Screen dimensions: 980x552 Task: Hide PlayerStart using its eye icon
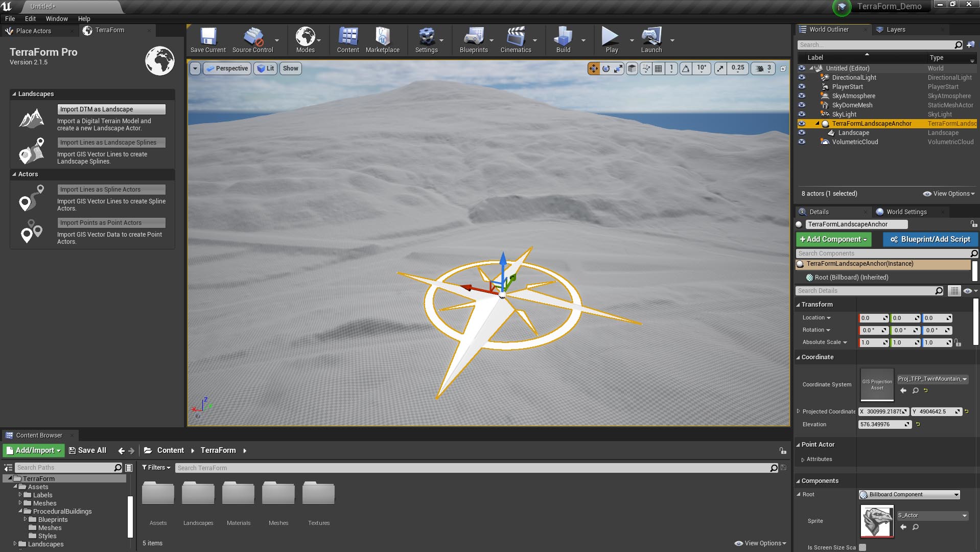[x=802, y=87]
